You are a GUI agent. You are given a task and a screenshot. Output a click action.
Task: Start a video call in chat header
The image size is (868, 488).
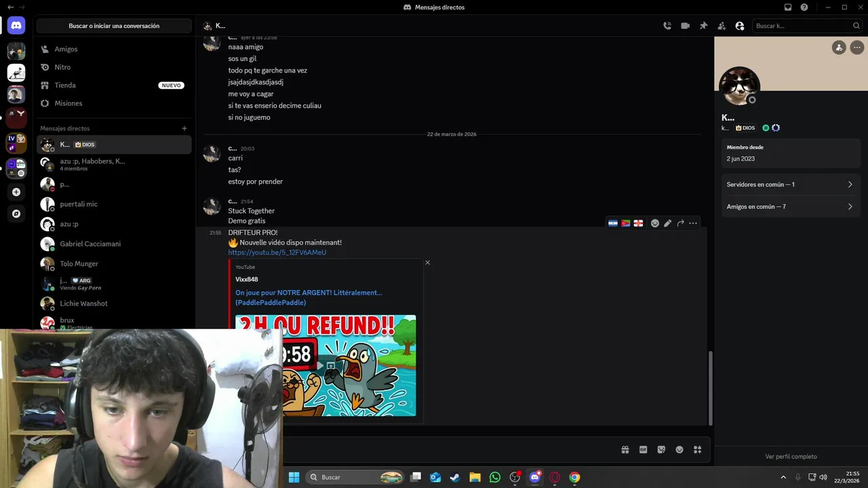(686, 26)
